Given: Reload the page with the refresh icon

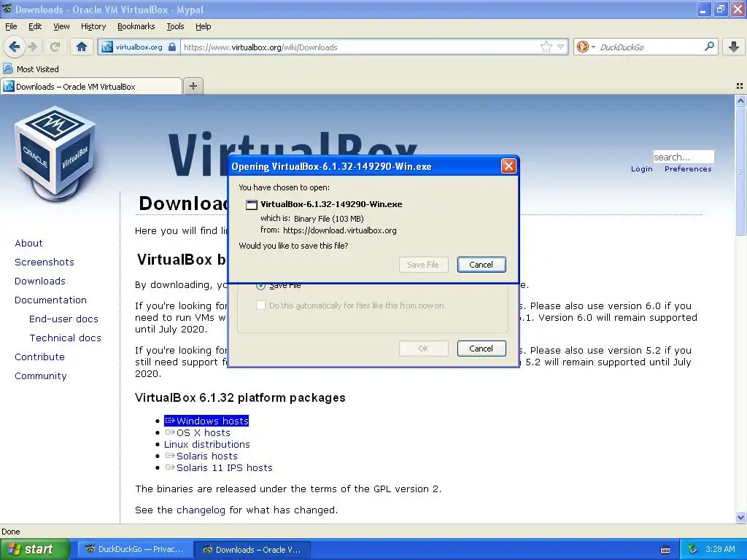Looking at the screenshot, I should 55,47.
